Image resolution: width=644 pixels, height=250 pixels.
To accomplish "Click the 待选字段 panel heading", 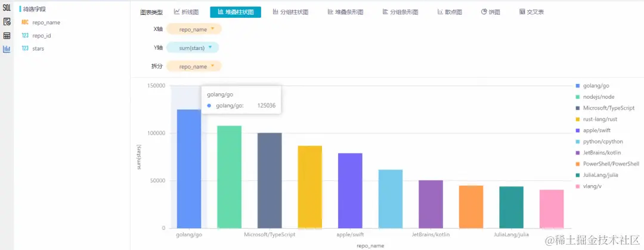I will pyautogui.click(x=35, y=8).
